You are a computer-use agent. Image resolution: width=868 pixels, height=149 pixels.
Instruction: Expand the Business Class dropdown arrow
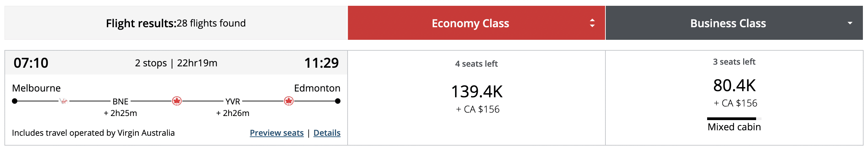coord(850,23)
